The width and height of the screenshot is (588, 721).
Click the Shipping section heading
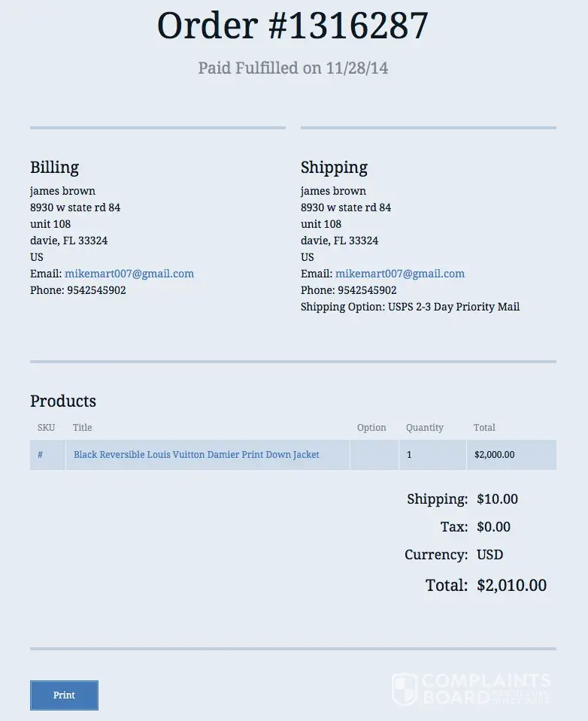pos(334,167)
